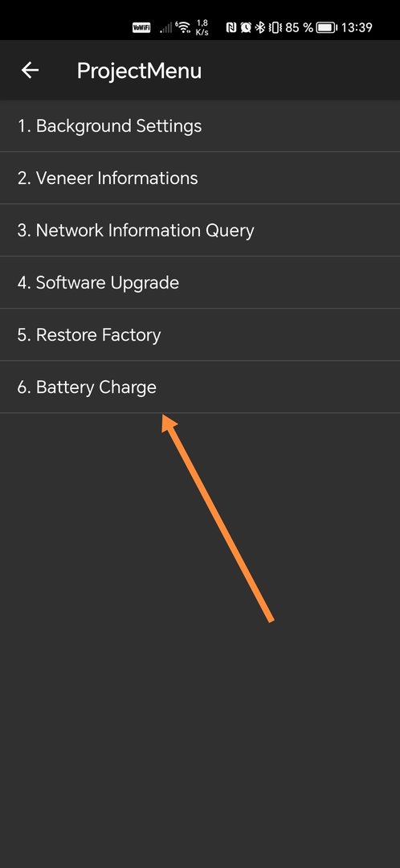Tap the ProjectMenu title text
400x868 pixels.
tap(139, 71)
